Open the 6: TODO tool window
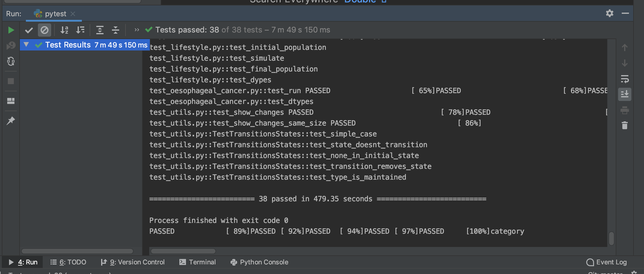The width and height of the screenshot is (644, 274). [68, 262]
